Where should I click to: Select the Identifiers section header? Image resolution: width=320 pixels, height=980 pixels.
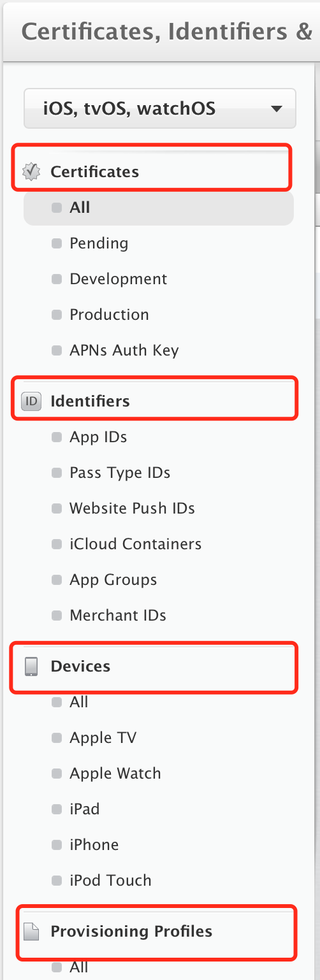[91, 401]
